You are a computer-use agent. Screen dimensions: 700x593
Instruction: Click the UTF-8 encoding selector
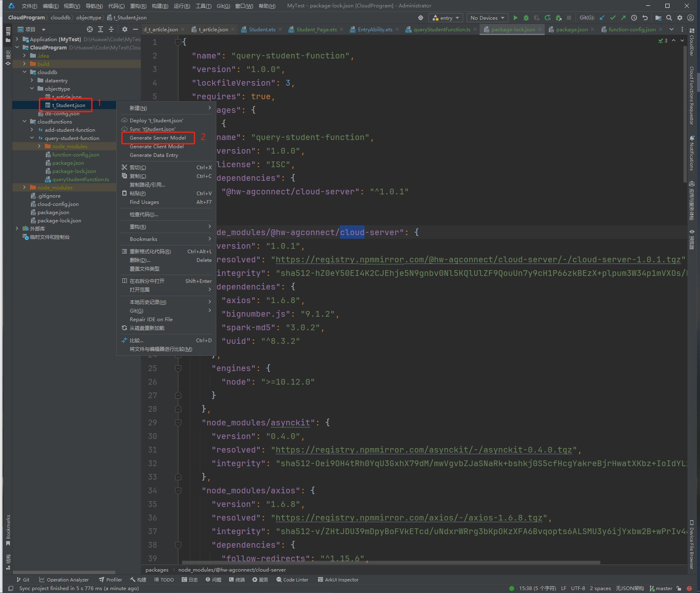(578, 588)
